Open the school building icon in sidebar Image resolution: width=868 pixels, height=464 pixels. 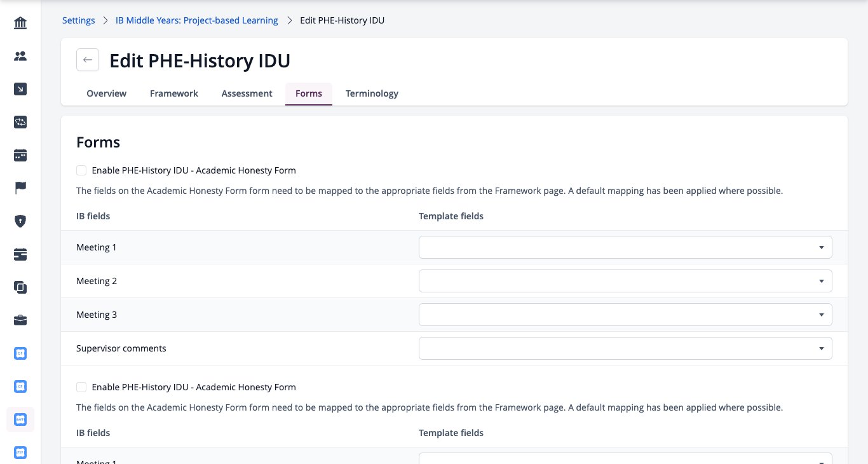20,24
